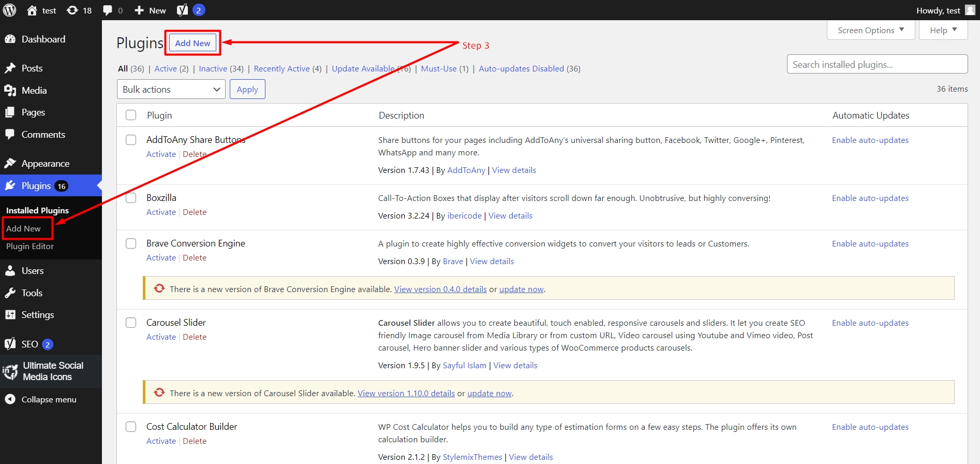Click the Posts pushpin icon in sidebar
This screenshot has height=464, width=980.
click(x=10, y=68)
